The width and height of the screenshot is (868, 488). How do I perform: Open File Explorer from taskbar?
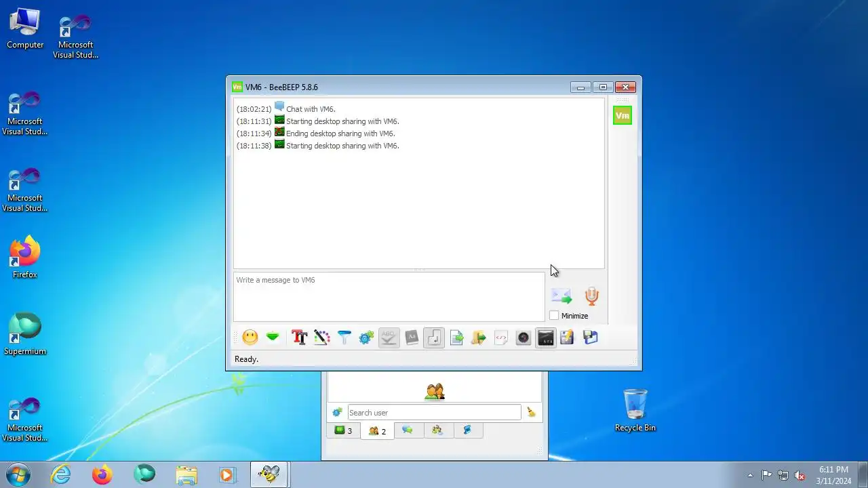coord(186,474)
